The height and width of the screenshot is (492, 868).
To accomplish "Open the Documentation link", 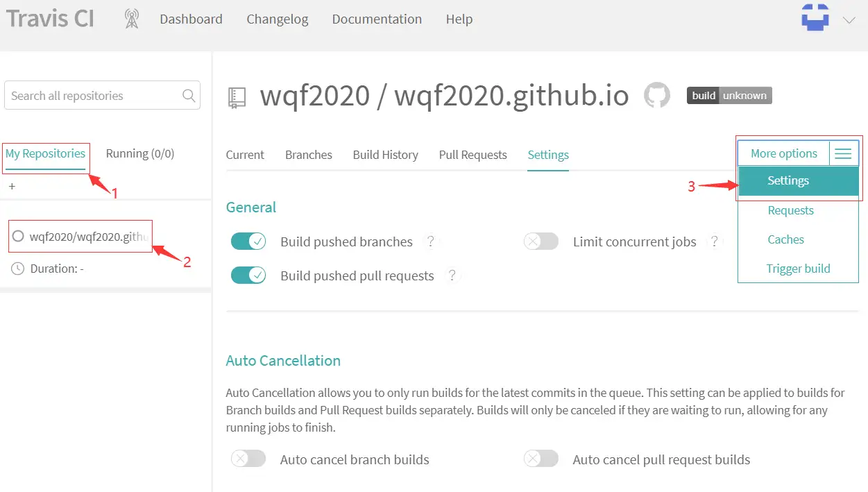I will pos(377,19).
